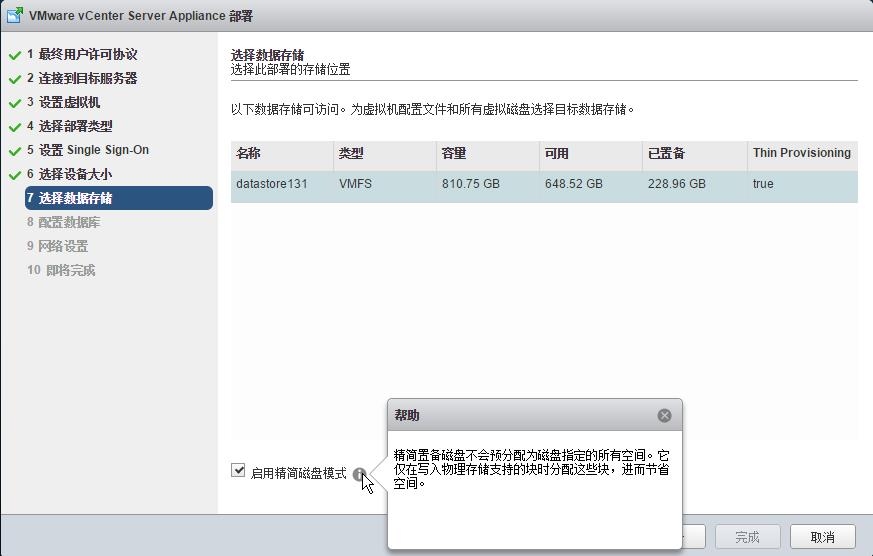This screenshot has height=556, width=873.
Task: Click the true thin provisioning cell
Action: (763, 184)
